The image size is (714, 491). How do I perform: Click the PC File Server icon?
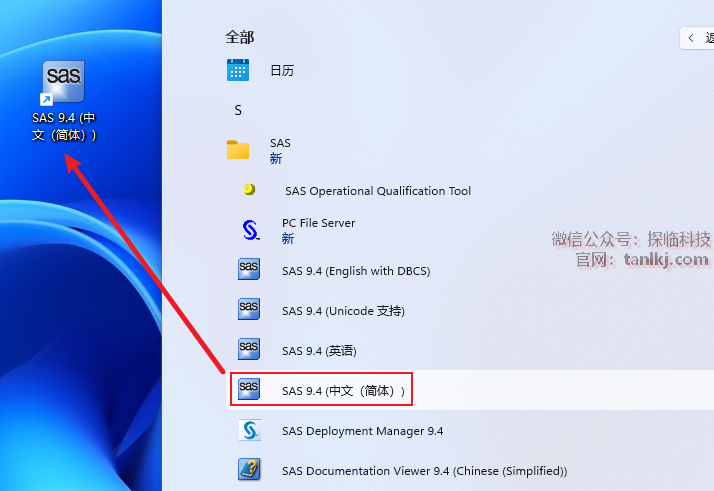coord(250,230)
